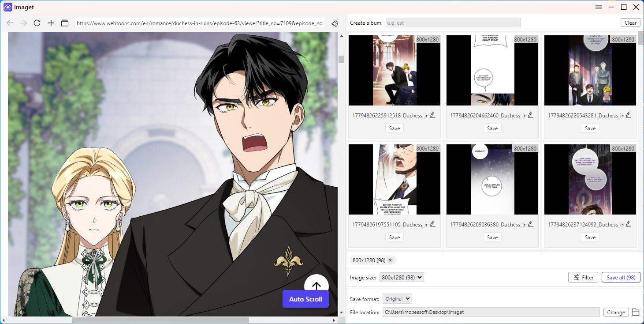Reload the current webpage

tap(37, 23)
